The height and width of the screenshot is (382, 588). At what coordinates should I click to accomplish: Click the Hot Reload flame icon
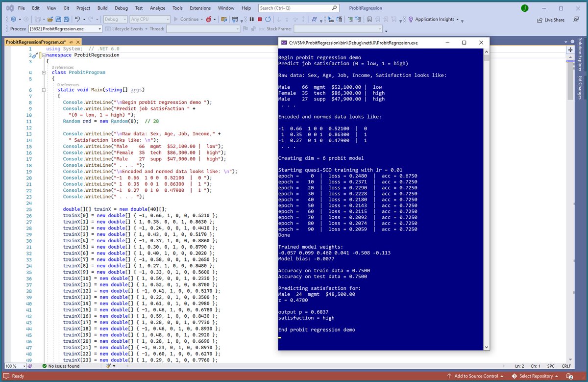pyautogui.click(x=209, y=19)
